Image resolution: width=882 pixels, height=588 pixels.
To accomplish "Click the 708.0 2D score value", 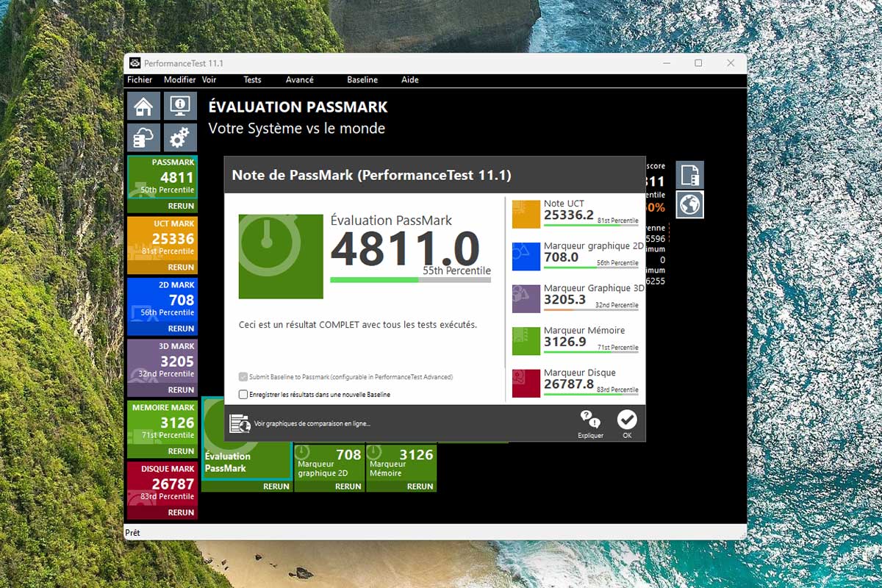I will 562,257.
